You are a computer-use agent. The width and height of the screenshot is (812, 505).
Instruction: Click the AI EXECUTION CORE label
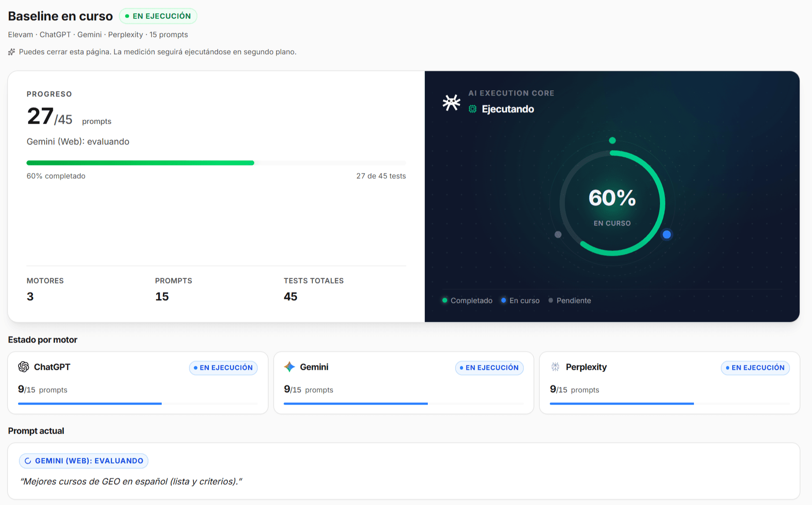512,93
